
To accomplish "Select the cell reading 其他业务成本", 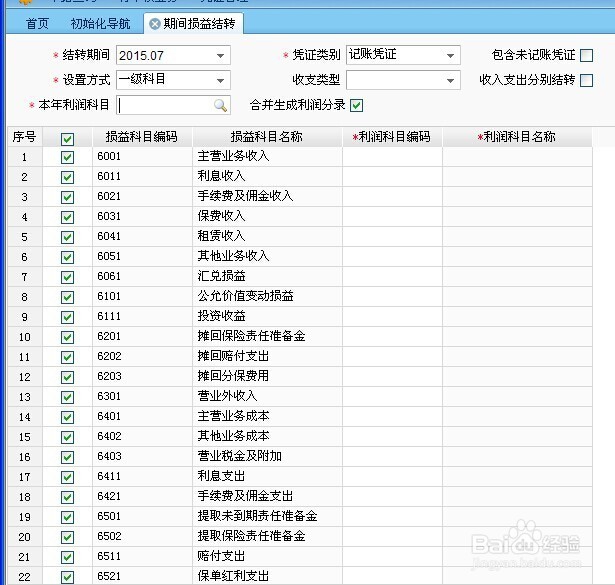I will tap(267, 437).
